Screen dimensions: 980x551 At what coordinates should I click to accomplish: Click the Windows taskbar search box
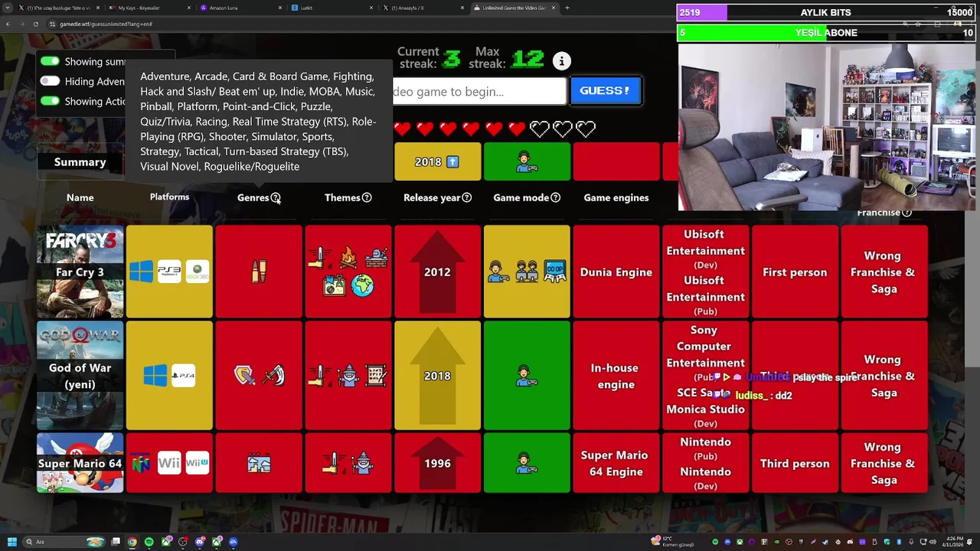(x=65, y=542)
